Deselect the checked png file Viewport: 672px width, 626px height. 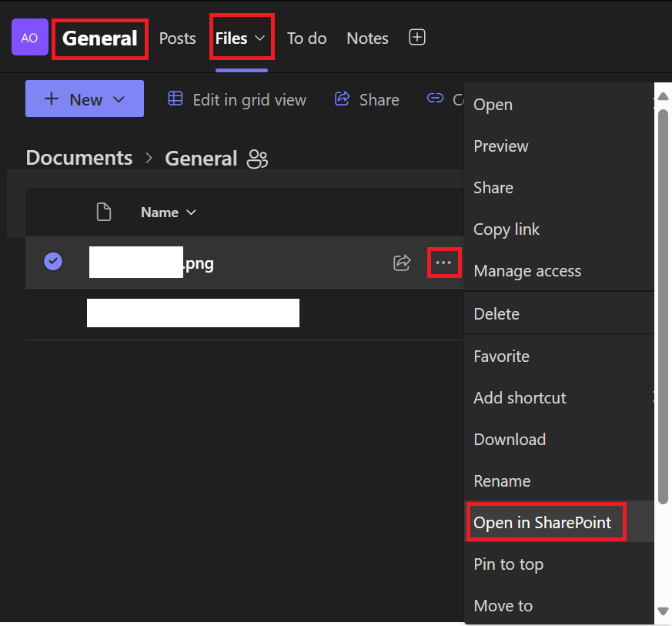pyautogui.click(x=52, y=261)
